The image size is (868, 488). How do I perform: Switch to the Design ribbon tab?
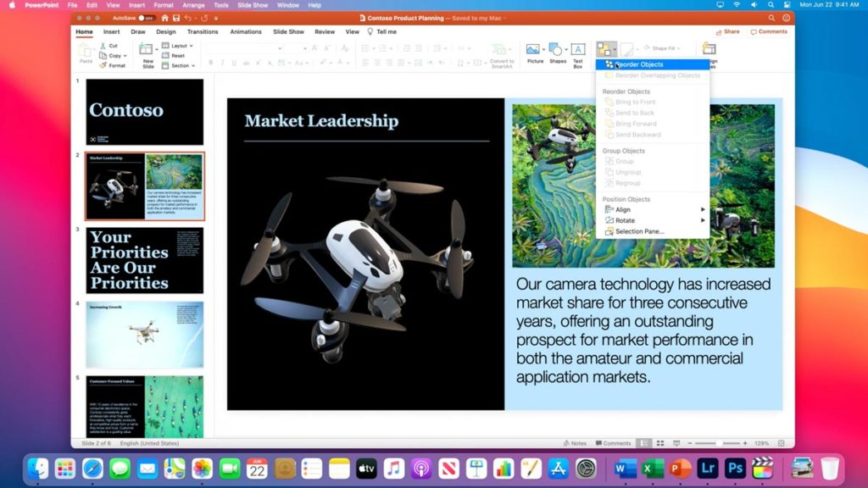(x=165, y=32)
